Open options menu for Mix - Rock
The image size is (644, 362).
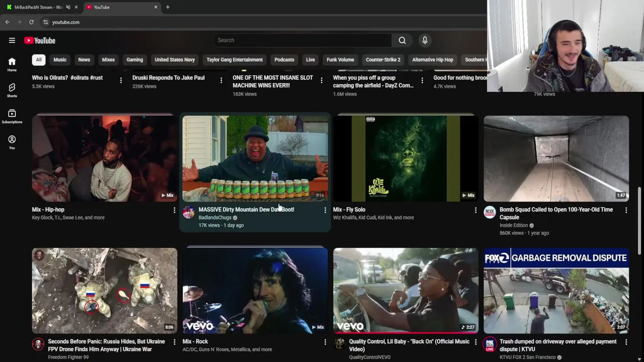pyautogui.click(x=325, y=342)
